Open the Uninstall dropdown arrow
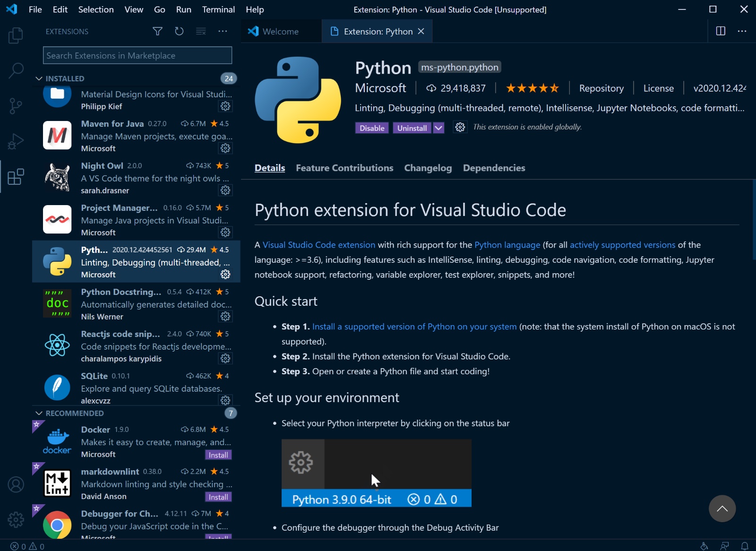The height and width of the screenshot is (551, 756). click(438, 128)
